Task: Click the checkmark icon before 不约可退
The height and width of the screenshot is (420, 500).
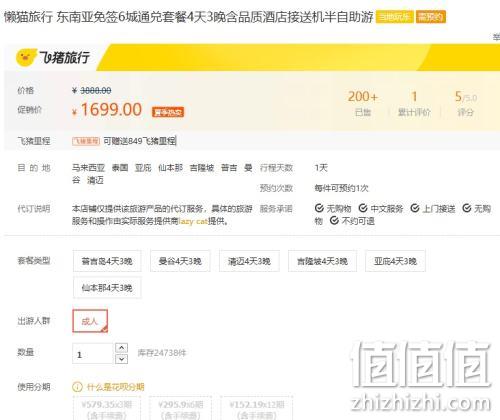Action: click(334, 221)
